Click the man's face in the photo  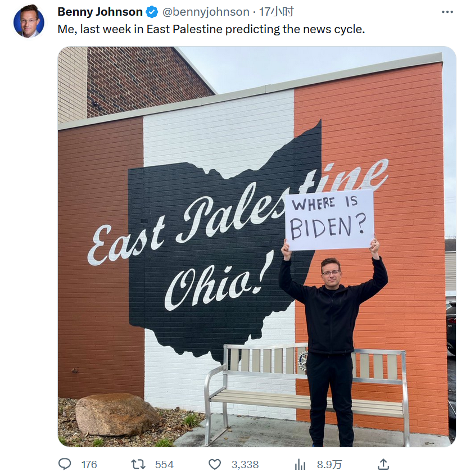(331, 272)
